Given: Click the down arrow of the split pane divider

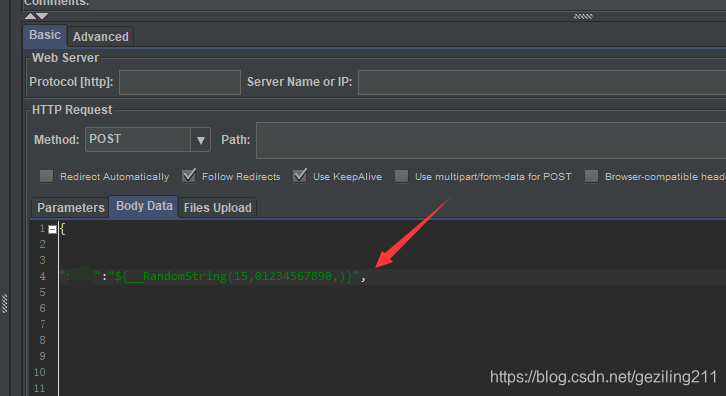Looking at the screenshot, I should [42, 16].
